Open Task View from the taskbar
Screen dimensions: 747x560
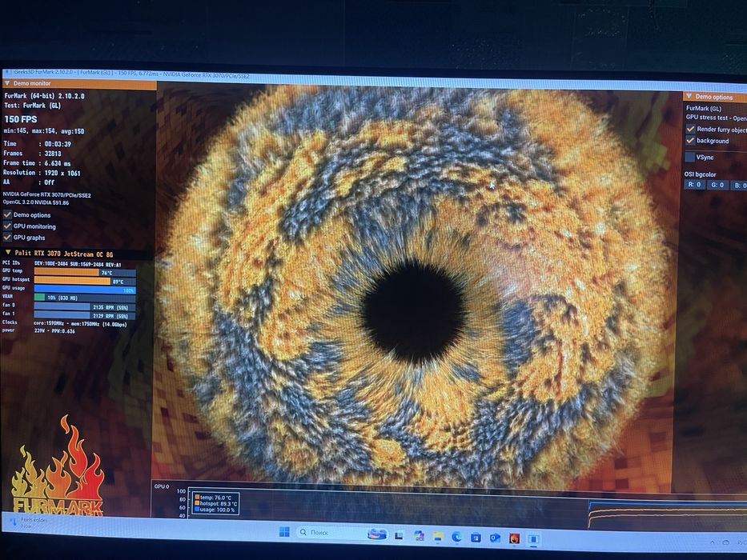399,536
